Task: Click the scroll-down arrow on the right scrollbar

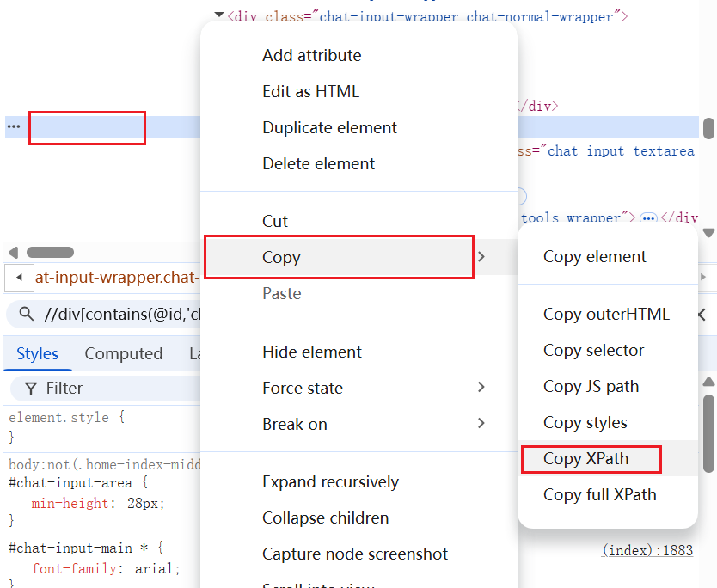Action: point(707,235)
